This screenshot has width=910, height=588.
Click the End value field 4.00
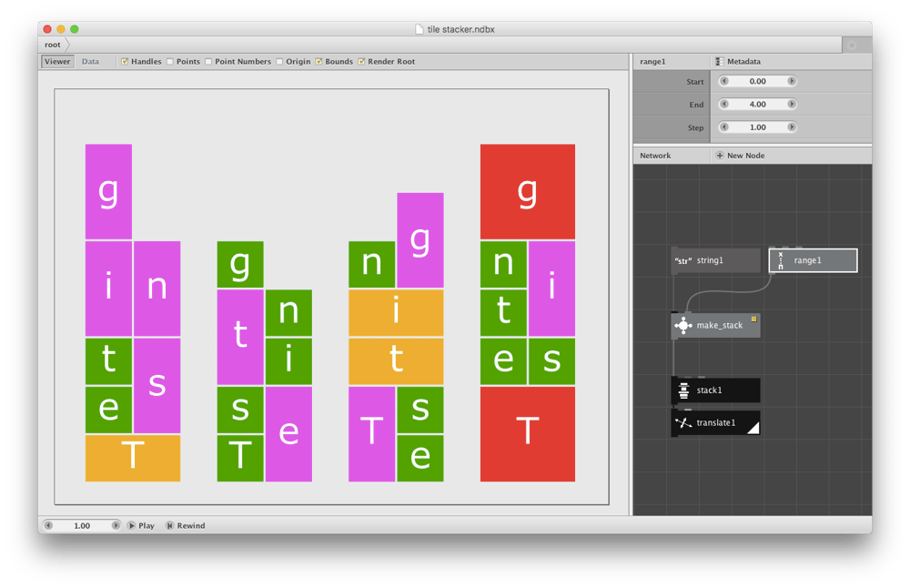tap(757, 105)
